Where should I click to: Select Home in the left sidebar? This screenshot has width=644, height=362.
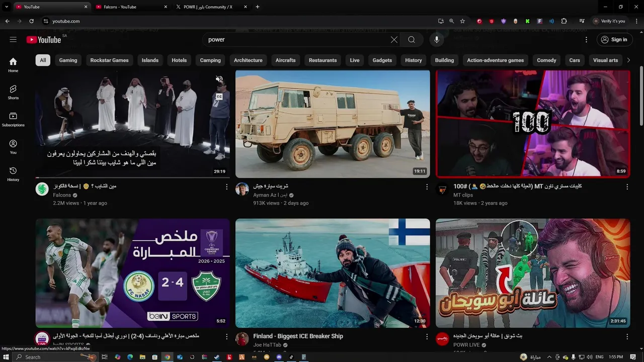(13, 65)
